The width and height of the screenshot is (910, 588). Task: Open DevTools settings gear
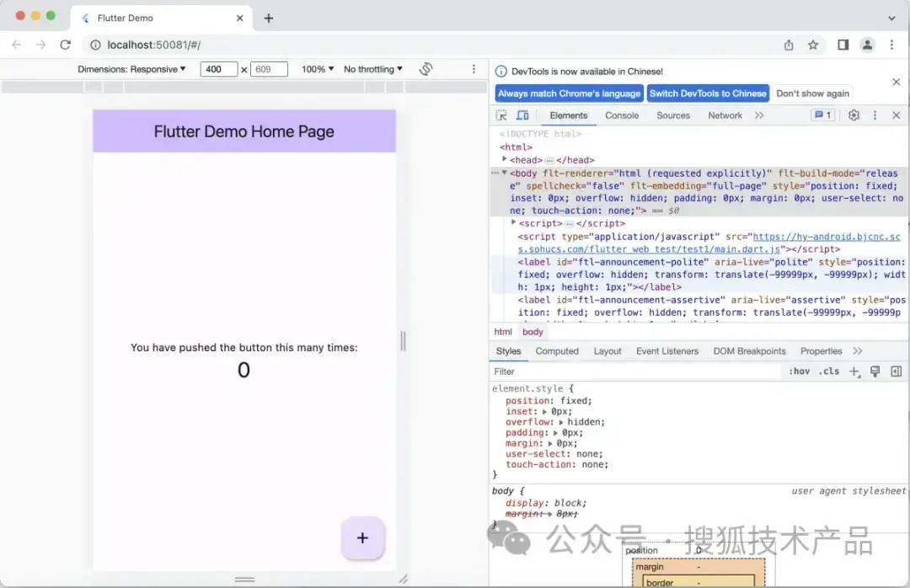[x=854, y=115]
